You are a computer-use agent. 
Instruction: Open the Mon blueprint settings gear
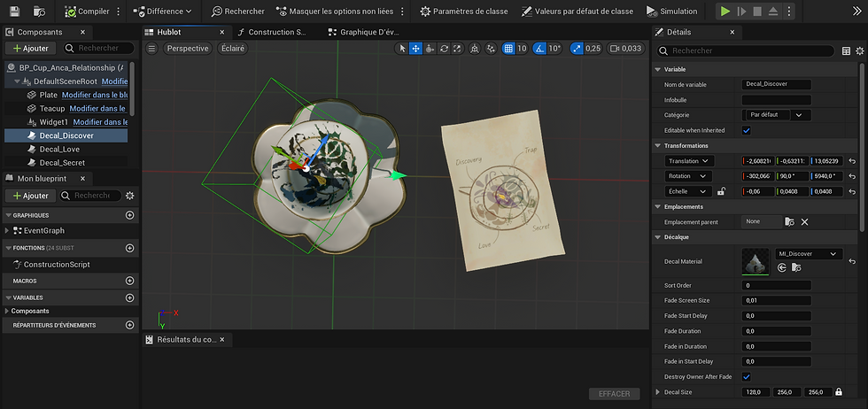pyautogui.click(x=130, y=195)
